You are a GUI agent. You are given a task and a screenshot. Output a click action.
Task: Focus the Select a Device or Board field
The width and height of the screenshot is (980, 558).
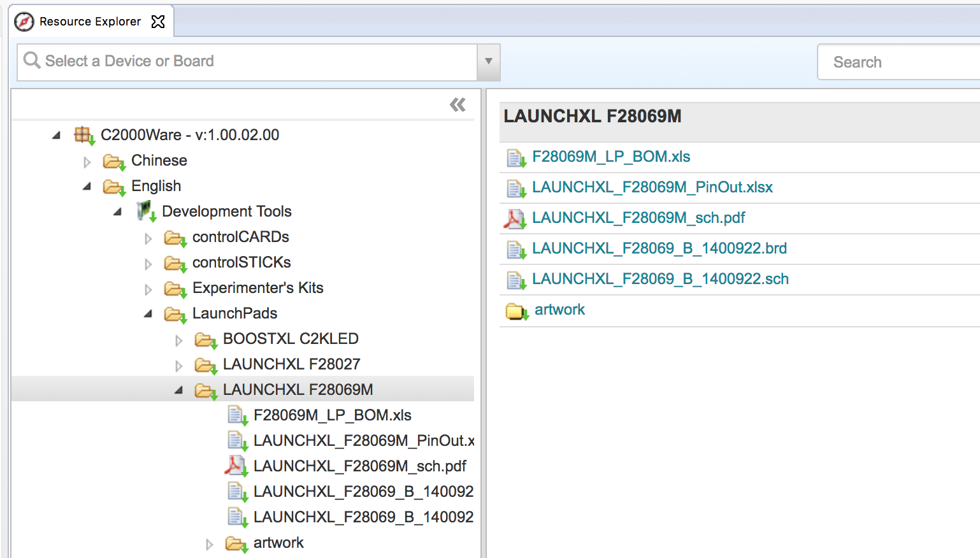pos(247,62)
